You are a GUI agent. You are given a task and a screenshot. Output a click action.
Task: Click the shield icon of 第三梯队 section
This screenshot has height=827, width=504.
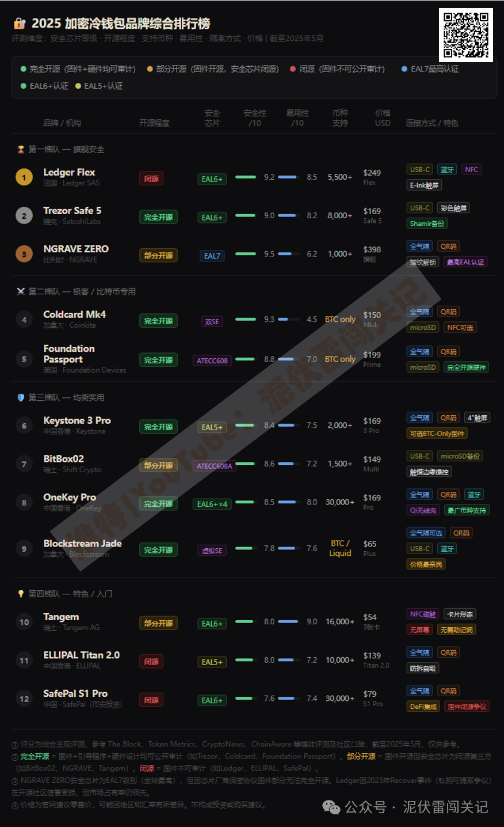21,397
